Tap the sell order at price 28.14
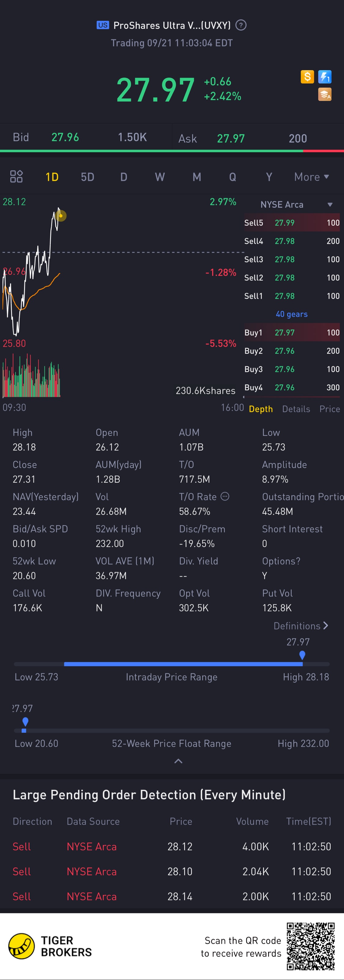This screenshot has height=980, width=344. (x=172, y=896)
